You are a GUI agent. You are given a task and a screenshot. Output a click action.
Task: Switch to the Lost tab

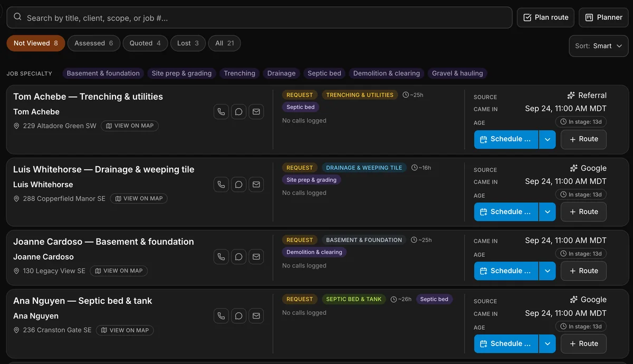188,43
